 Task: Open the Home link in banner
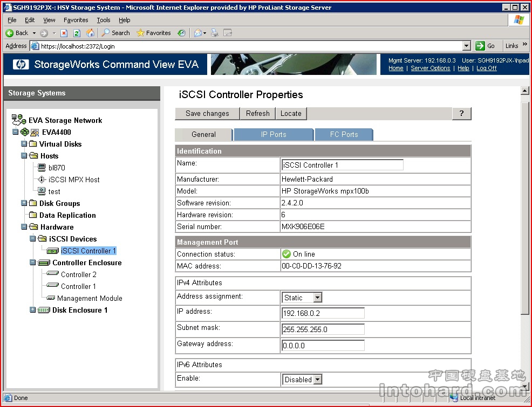click(x=396, y=68)
